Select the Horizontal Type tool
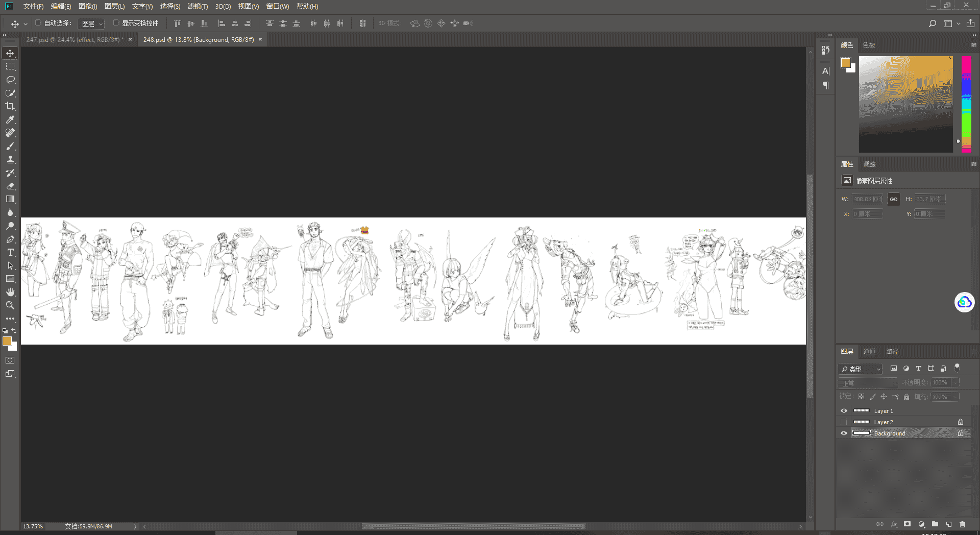Screen dimensions: 980x535 coord(10,252)
